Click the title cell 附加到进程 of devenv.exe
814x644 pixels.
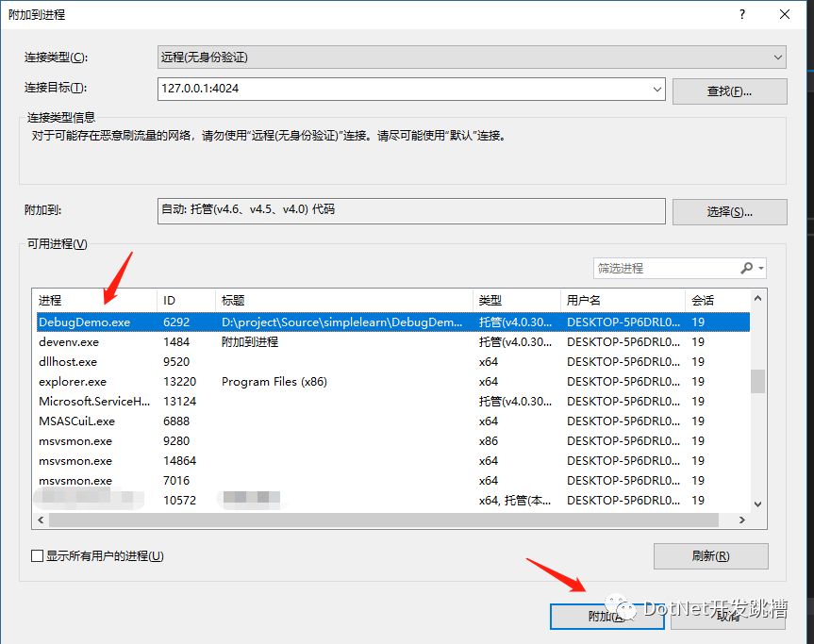coord(250,342)
